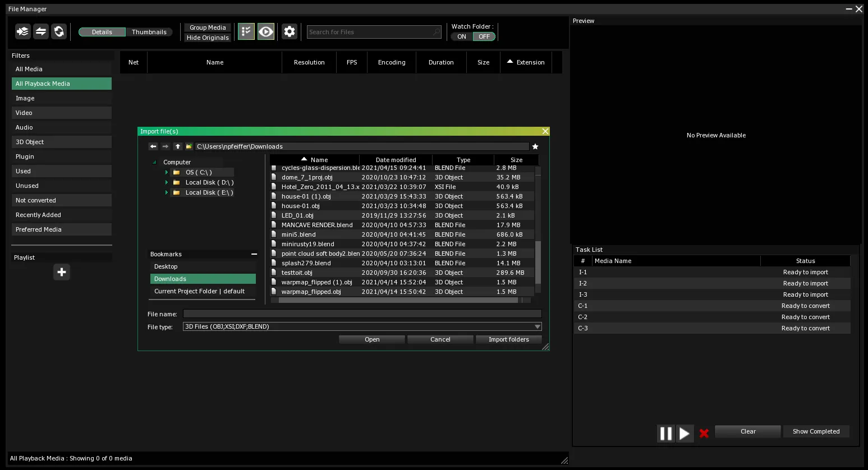Click the File name input field

point(362,314)
